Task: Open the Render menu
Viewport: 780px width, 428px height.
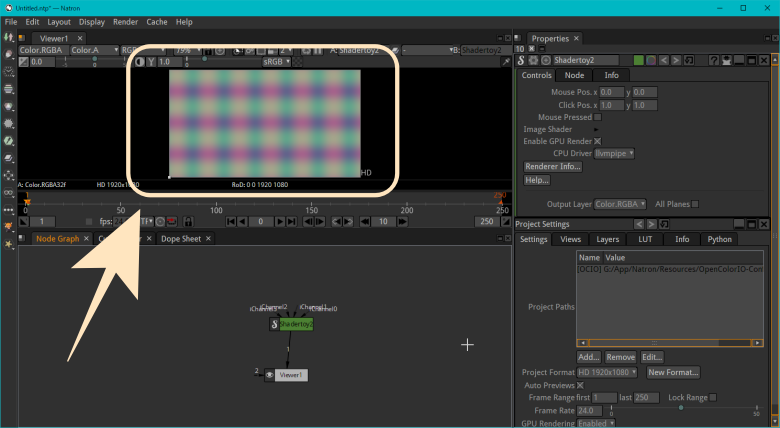Action: tap(125, 21)
